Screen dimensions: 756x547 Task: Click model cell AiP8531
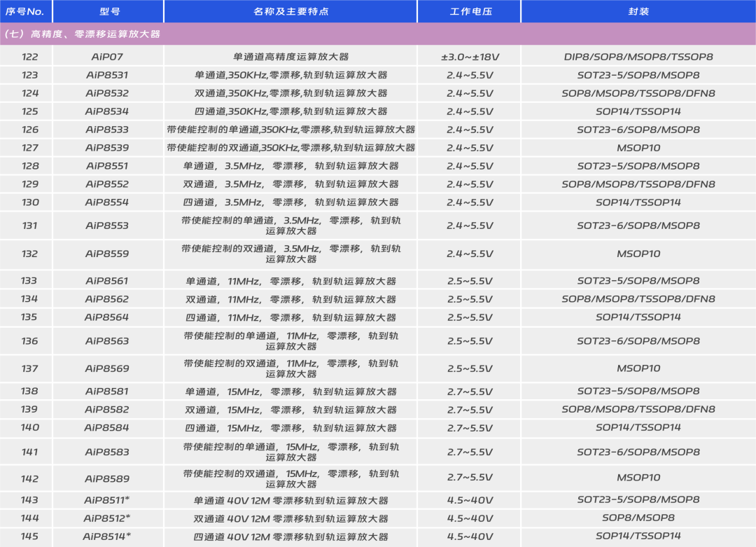click(107, 75)
